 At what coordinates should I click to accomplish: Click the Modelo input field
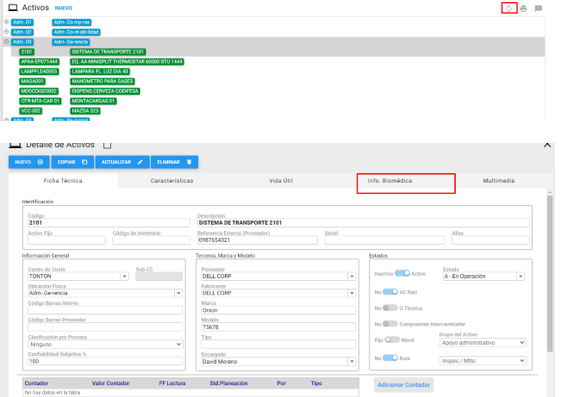click(x=278, y=327)
